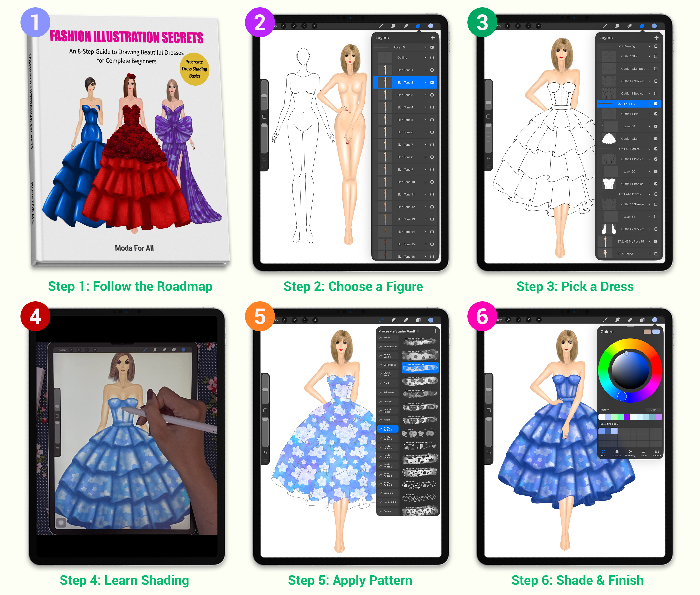The height and width of the screenshot is (595, 700).
Task: Select the Skin Tone 10 layer thumbnail
Action: (x=385, y=182)
